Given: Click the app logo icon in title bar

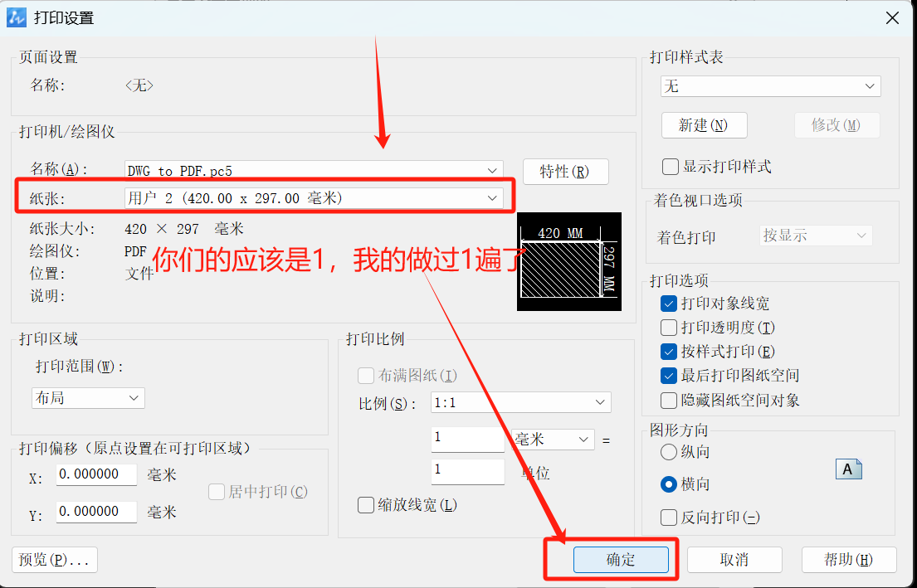Looking at the screenshot, I should [x=16, y=17].
